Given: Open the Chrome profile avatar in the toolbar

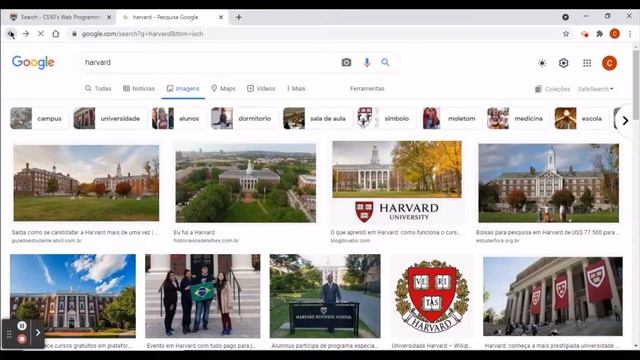Looking at the screenshot, I should coord(614,34).
